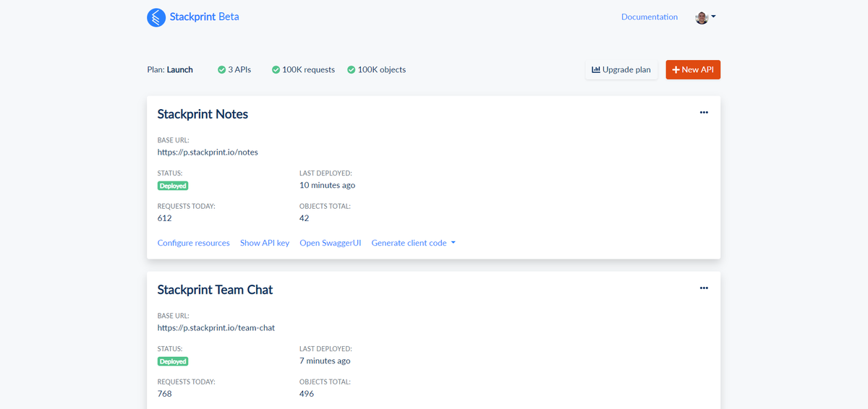Open the Documentation link
The width and height of the screenshot is (868, 409).
pyautogui.click(x=650, y=17)
